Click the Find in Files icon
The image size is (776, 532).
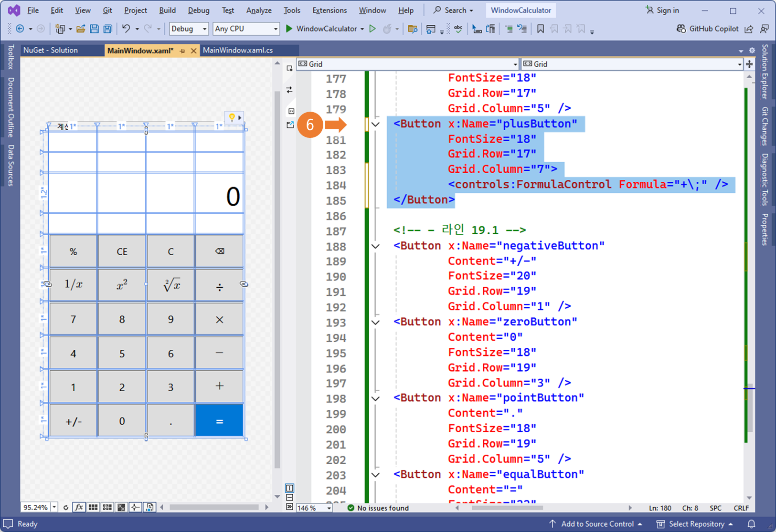(413, 29)
